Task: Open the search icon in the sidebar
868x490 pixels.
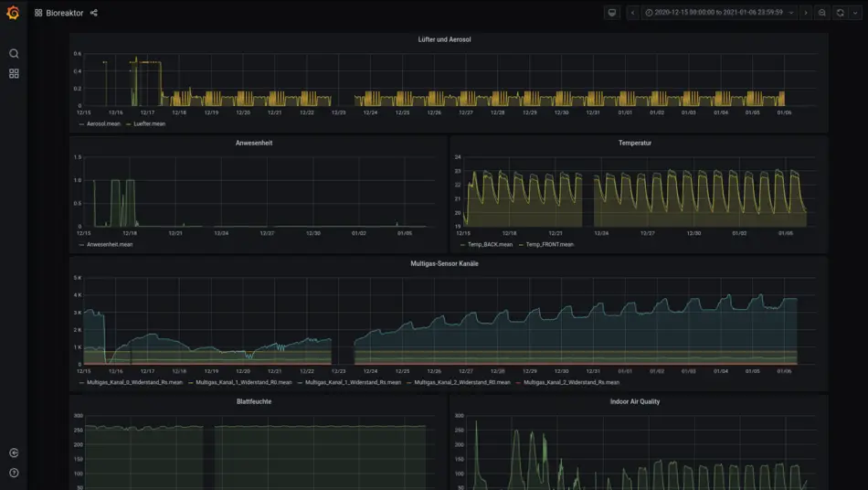Action: pyautogui.click(x=14, y=54)
